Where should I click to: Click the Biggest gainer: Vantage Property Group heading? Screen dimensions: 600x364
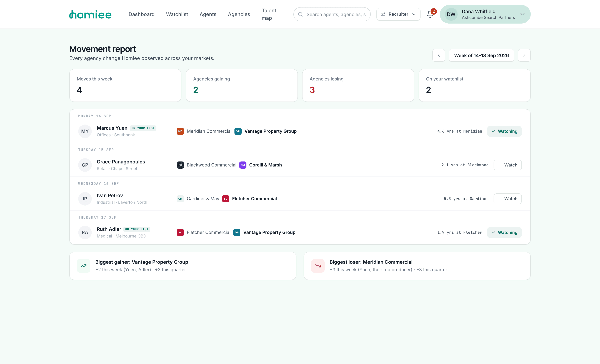pyautogui.click(x=142, y=262)
